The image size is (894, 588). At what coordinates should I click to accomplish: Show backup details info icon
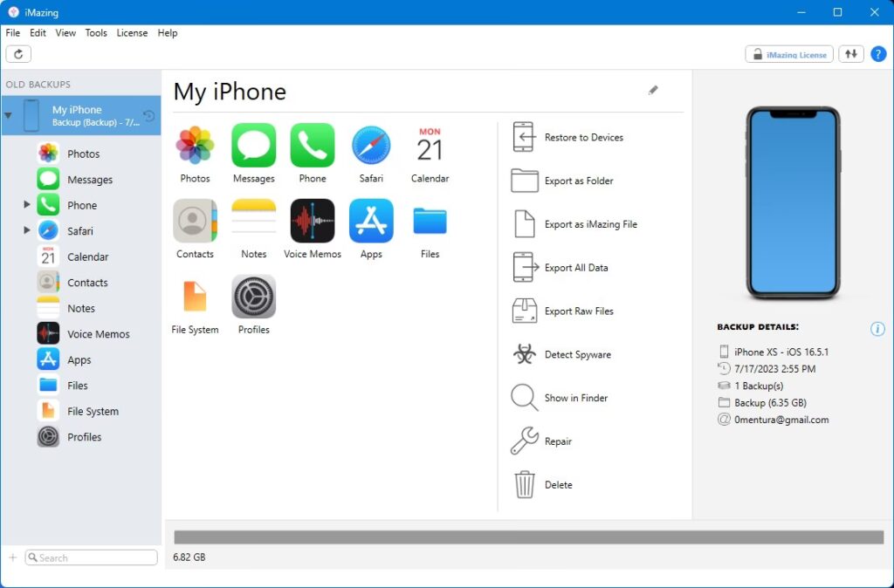click(877, 329)
